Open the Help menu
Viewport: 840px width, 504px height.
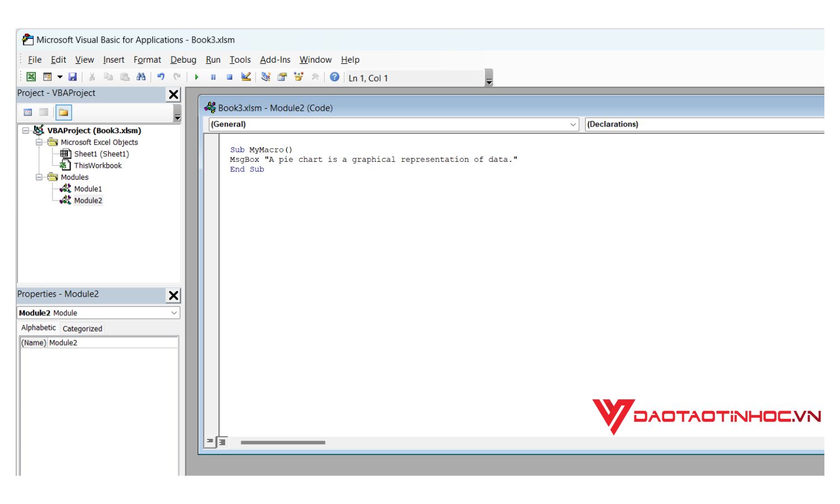[x=350, y=59]
